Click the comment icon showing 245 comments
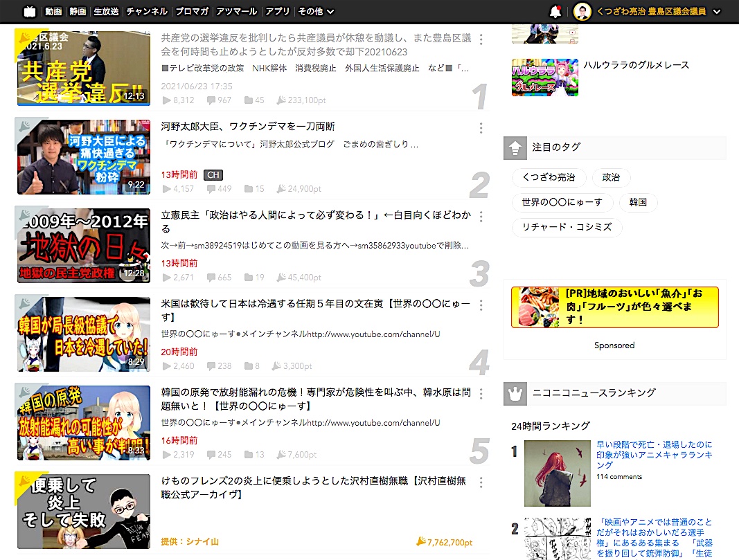Viewport: 739px width, 560px height. pos(211,455)
